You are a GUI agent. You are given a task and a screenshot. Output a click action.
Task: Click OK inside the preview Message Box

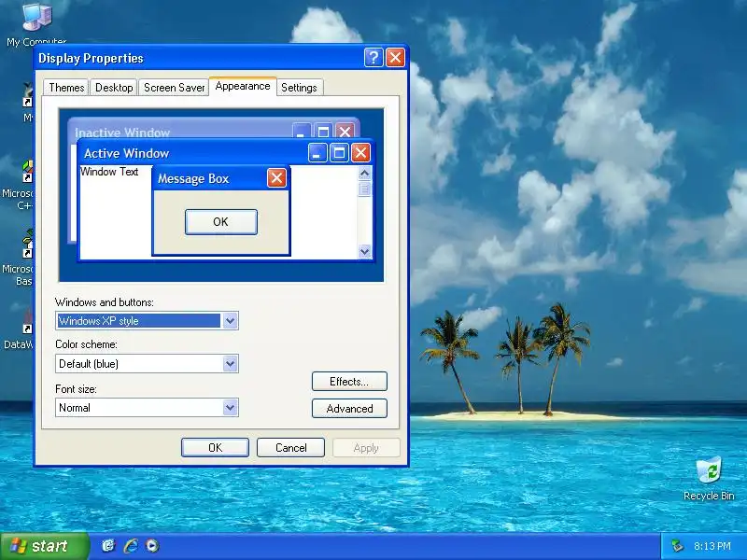221,222
